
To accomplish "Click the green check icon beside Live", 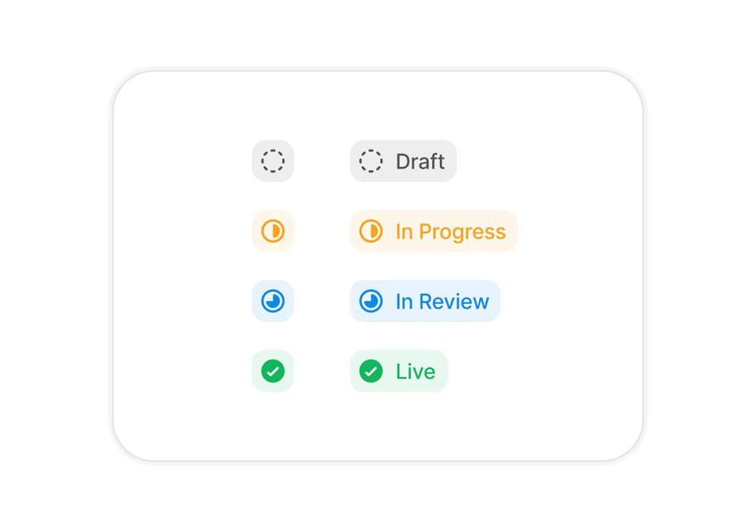I will 371,371.
